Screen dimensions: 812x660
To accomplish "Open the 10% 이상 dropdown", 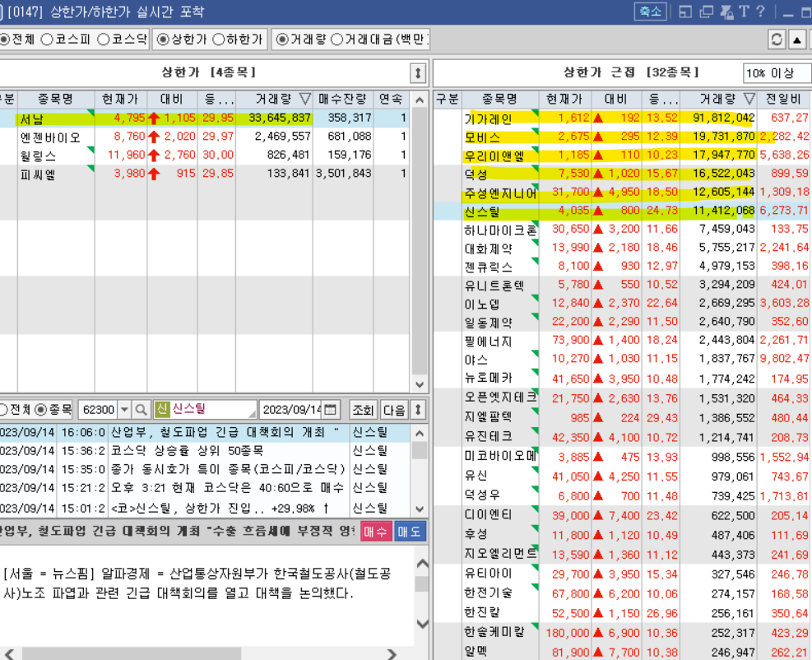I will [x=777, y=73].
